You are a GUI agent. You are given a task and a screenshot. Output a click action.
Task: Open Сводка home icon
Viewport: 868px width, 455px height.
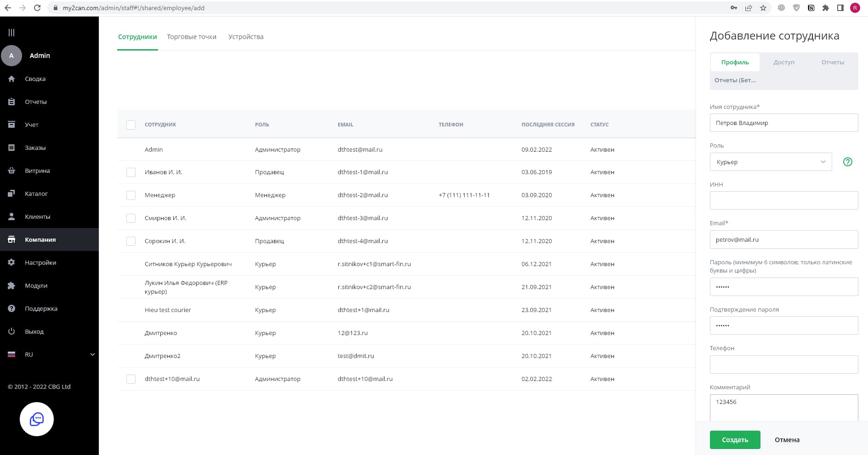(x=11, y=79)
